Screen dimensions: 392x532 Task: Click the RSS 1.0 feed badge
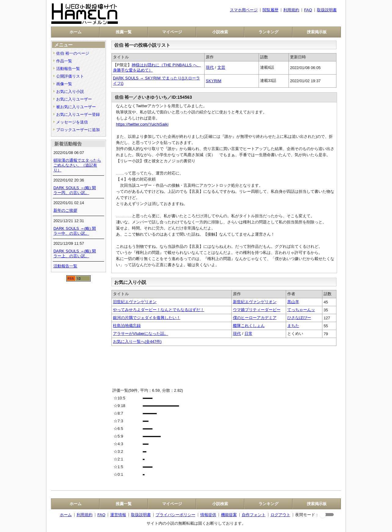[78, 278]
